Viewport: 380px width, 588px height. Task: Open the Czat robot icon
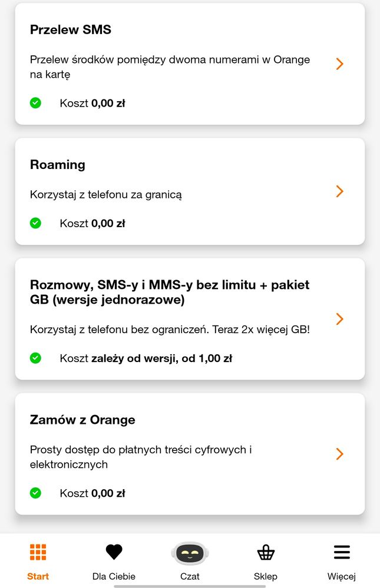point(190,553)
